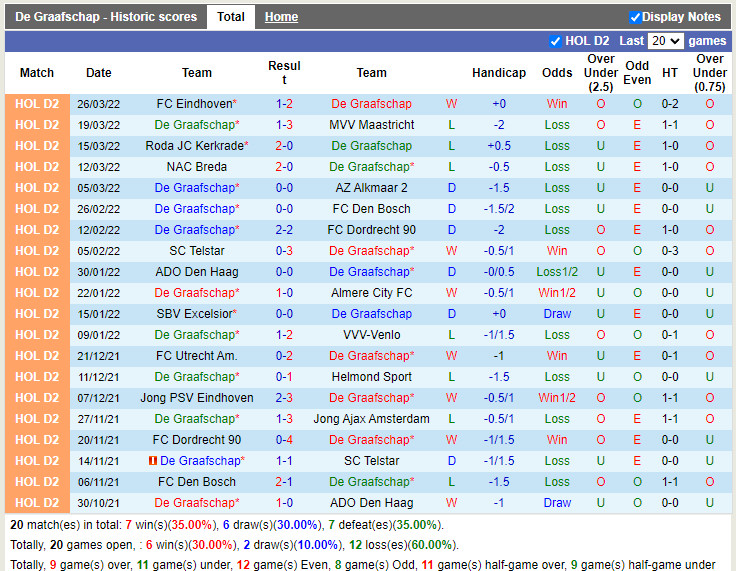
Task: Open FC Eindhoven team link on 26/03/22
Action: pyautogui.click(x=194, y=104)
